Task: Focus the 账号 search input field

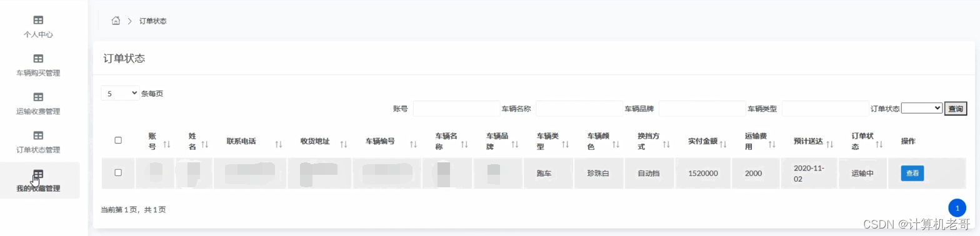Action: pos(456,109)
